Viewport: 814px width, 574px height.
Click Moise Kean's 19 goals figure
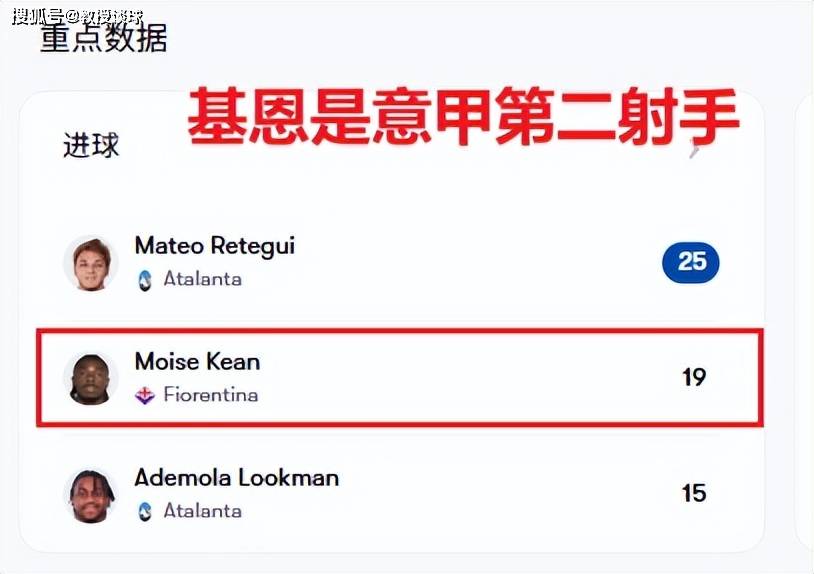pos(694,377)
